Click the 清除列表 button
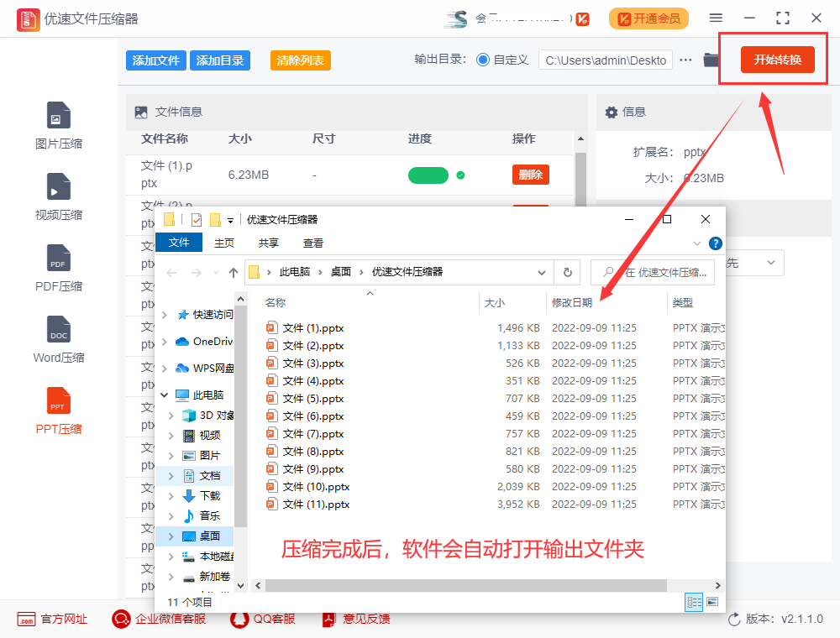This screenshot has height=638, width=840. (301, 60)
